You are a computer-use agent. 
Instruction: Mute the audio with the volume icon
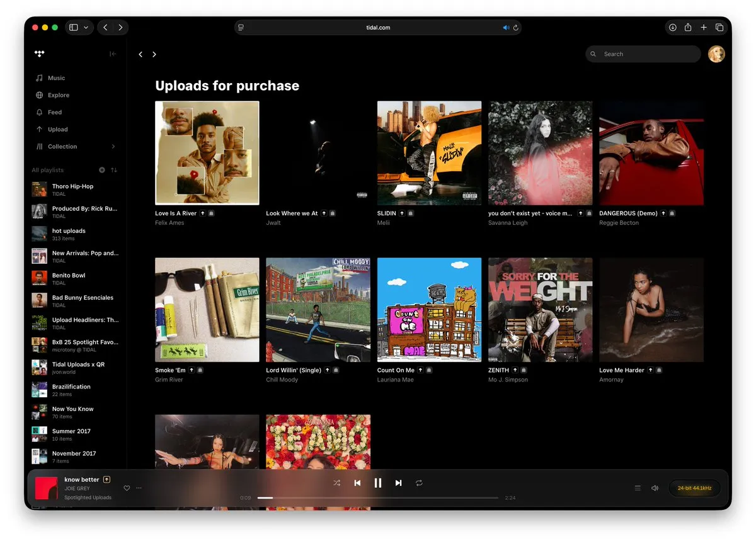point(655,487)
